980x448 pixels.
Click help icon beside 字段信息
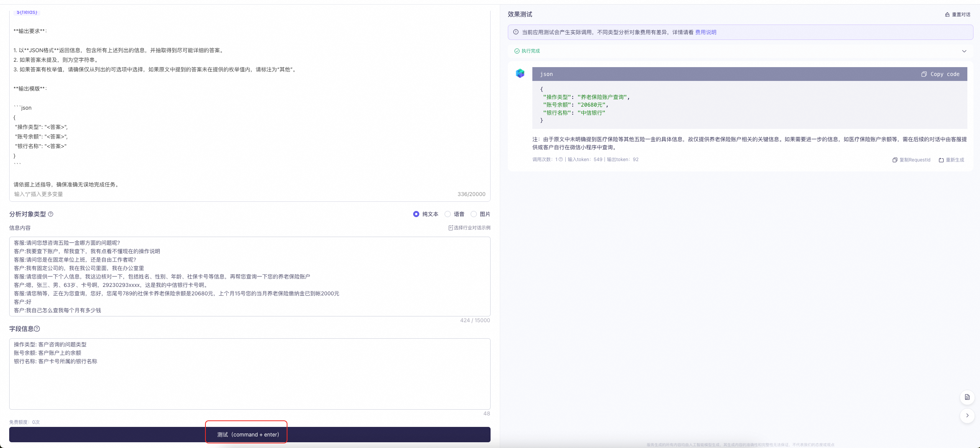click(37, 329)
